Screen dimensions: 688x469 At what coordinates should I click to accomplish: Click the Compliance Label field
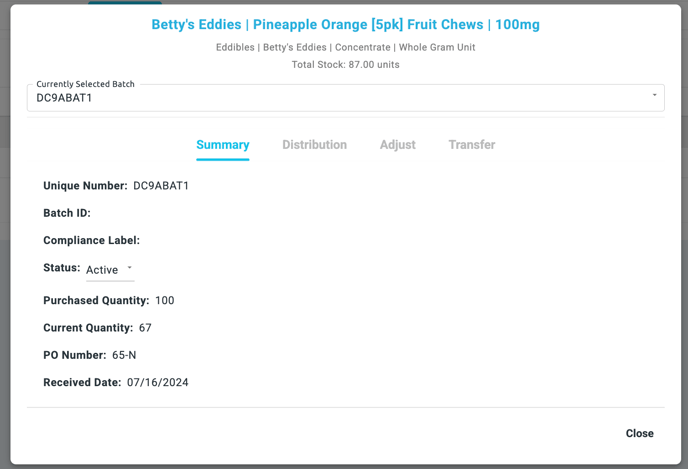tap(91, 240)
